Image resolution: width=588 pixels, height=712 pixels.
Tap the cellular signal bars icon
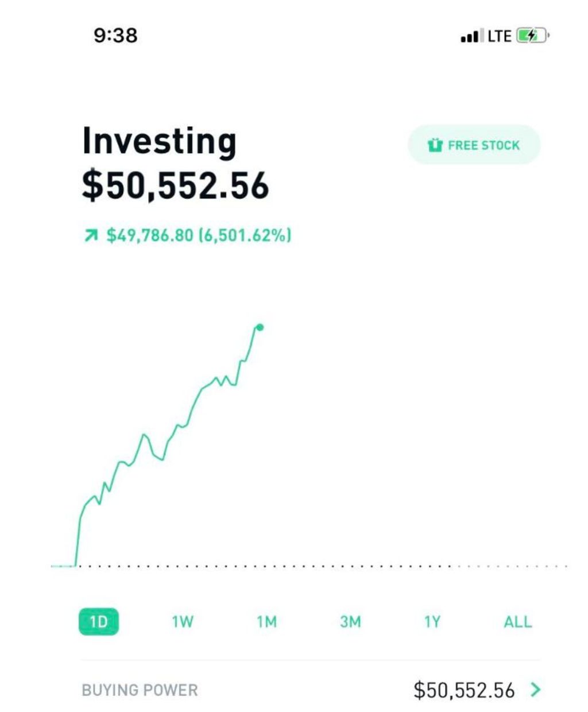point(471,37)
